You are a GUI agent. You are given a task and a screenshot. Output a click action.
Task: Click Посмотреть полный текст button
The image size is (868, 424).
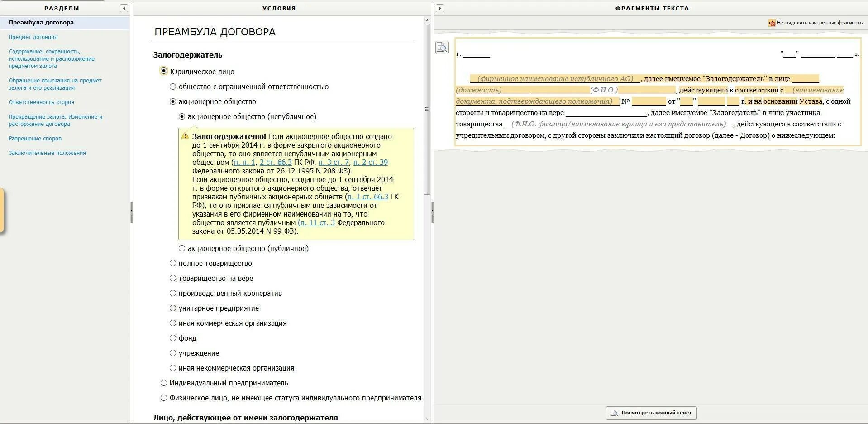coord(651,413)
